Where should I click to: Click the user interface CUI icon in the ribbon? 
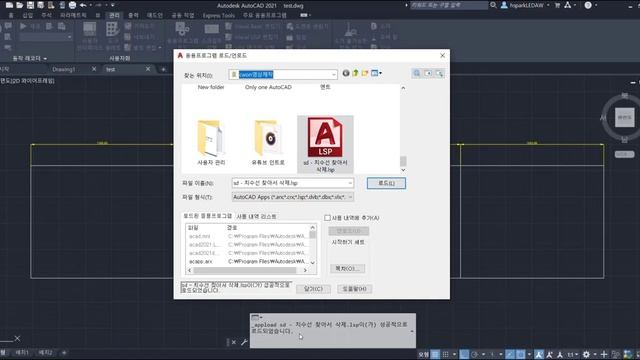coord(89,29)
